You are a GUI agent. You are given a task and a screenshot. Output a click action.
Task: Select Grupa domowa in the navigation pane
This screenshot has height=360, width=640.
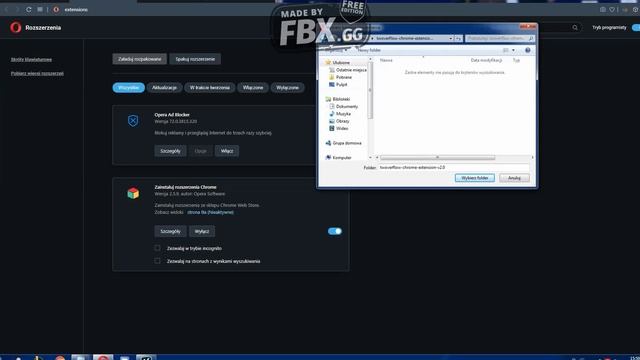click(x=343, y=143)
